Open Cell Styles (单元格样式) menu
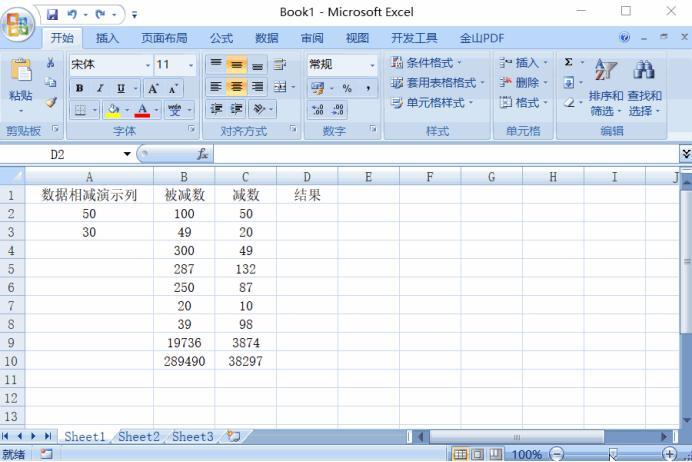 point(432,103)
